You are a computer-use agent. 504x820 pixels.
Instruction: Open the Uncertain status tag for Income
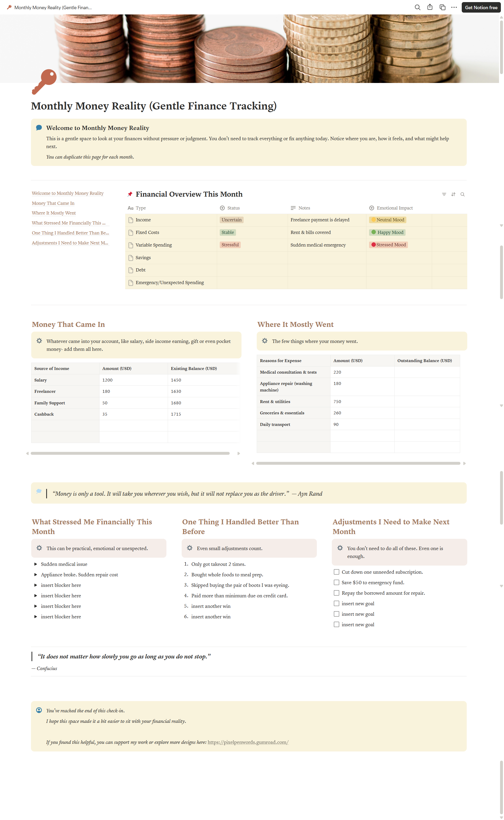coord(231,220)
